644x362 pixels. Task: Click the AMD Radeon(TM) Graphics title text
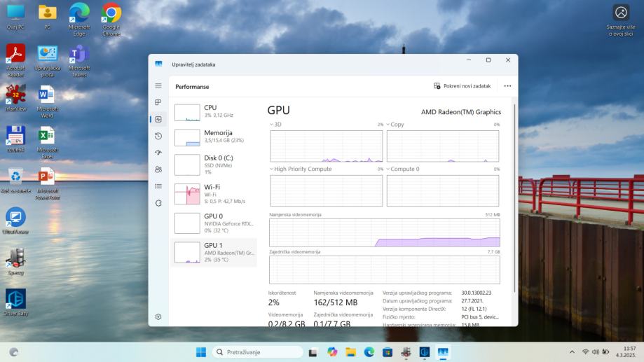[461, 112]
